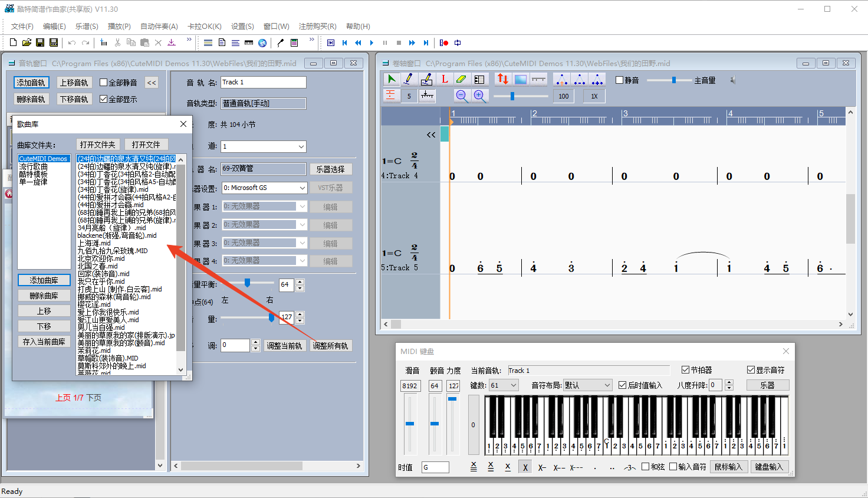
Task: Select the green arrow pointer tool
Action: click(392, 79)
